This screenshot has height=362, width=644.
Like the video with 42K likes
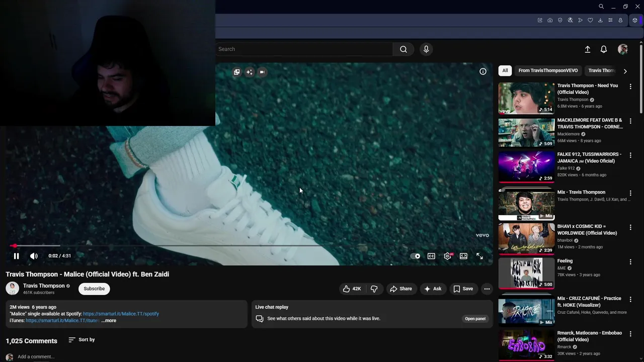coord(352,289)
